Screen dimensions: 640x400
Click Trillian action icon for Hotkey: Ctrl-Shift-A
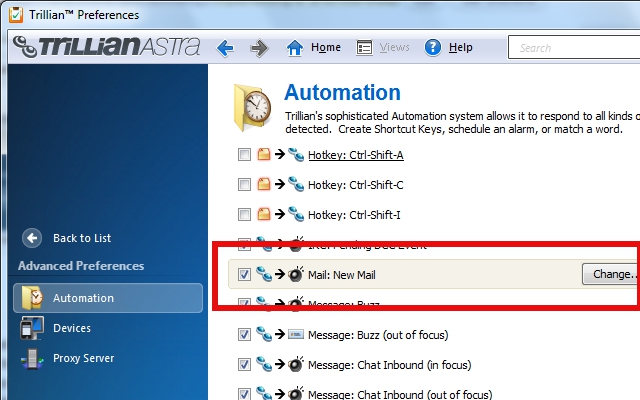[x=296, y=154]
